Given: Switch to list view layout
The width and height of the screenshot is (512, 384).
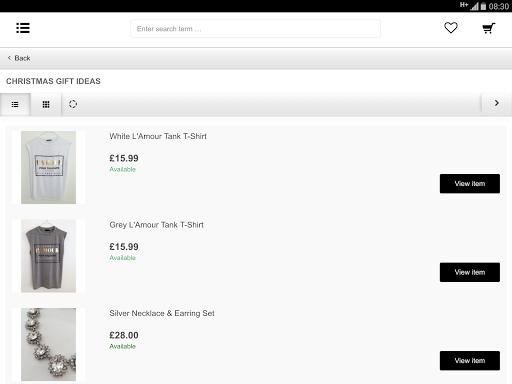Looking at the screenshot, I should [x=15, y=105].
